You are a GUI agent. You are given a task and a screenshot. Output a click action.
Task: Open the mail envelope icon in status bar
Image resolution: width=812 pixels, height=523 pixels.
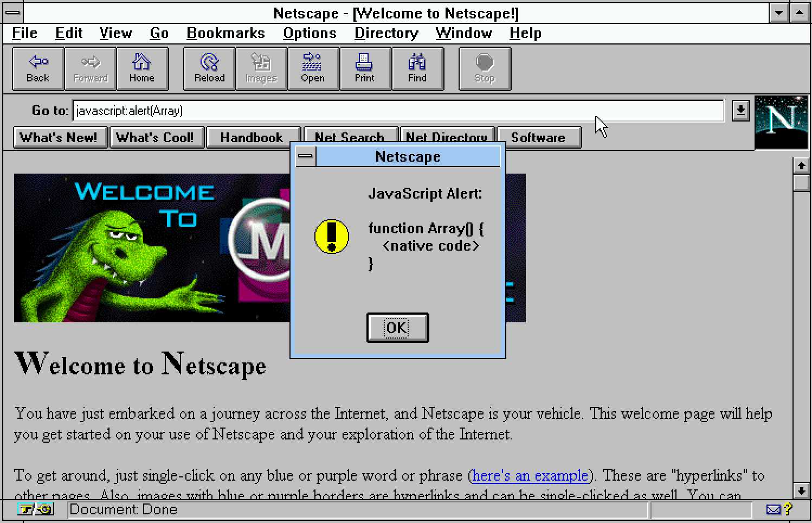[x=774, y=509]
